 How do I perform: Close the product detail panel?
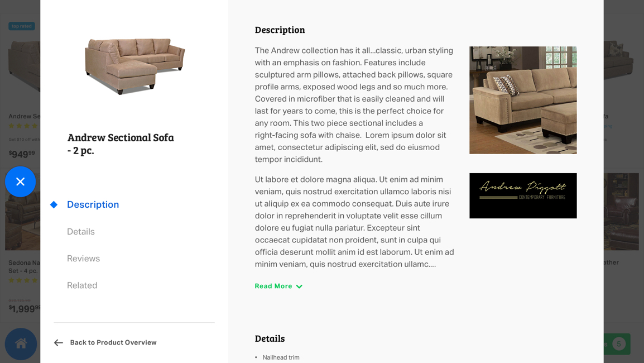(21, 181)
